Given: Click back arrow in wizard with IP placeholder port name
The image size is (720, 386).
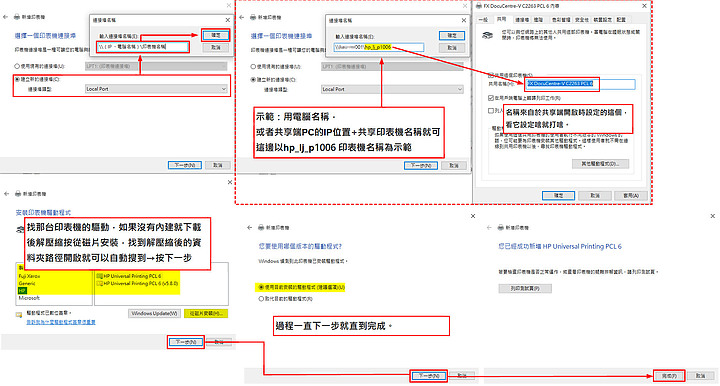Looking at the screenshot, I should tap(6, 17).
